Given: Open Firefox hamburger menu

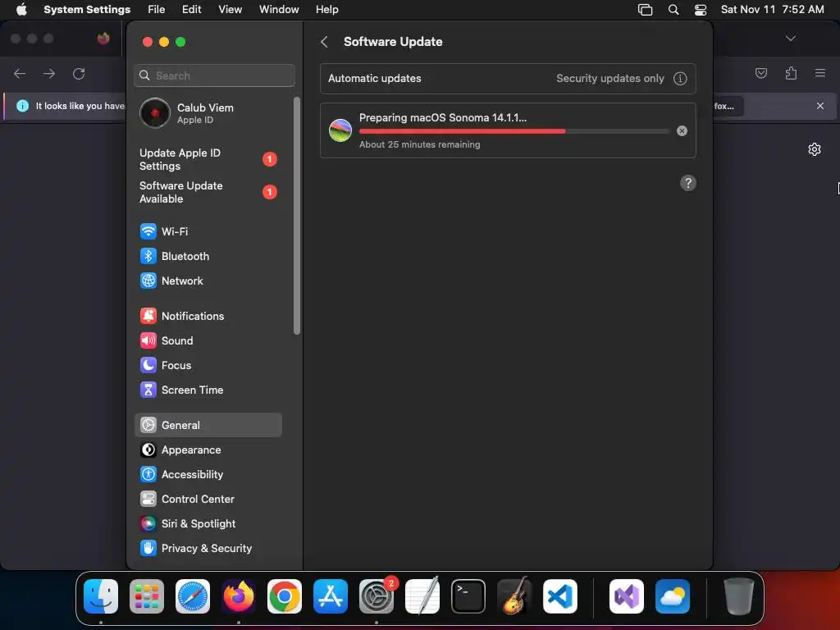Looking at the screenshot, I should [x=820, y=73].
